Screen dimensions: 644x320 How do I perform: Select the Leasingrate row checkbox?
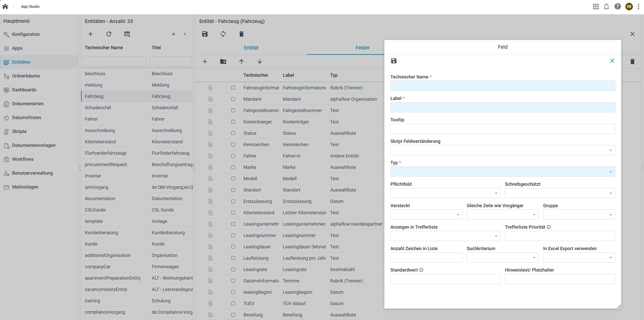click(233, 270)
